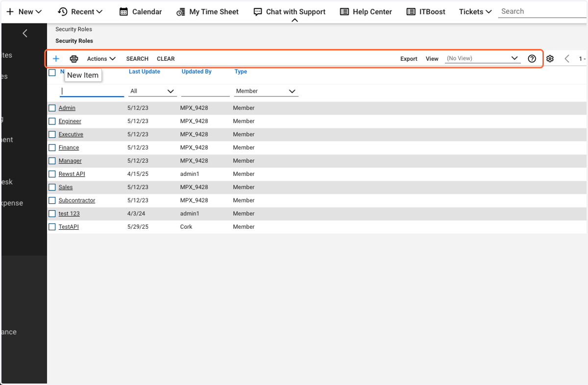Click the printer icon in toolbar
Screen dimensions: 588x385
pyautogui.click(x=74, y=59)
